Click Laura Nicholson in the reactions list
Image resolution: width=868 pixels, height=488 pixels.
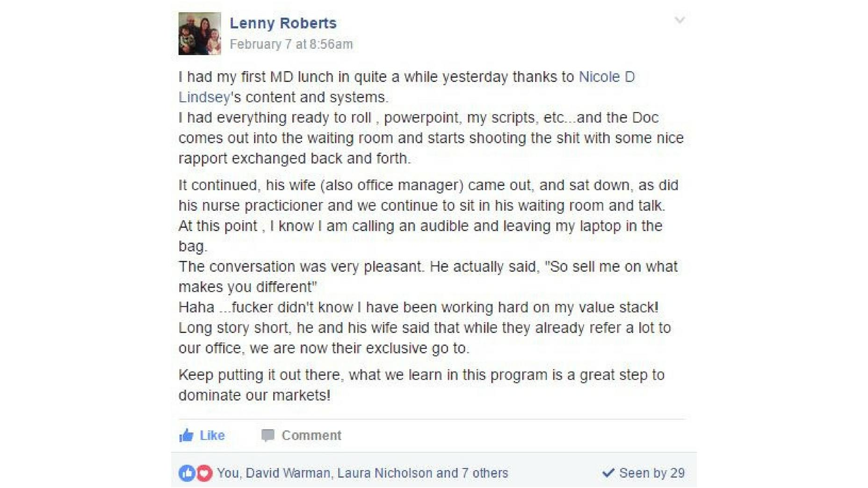[384, 473]
